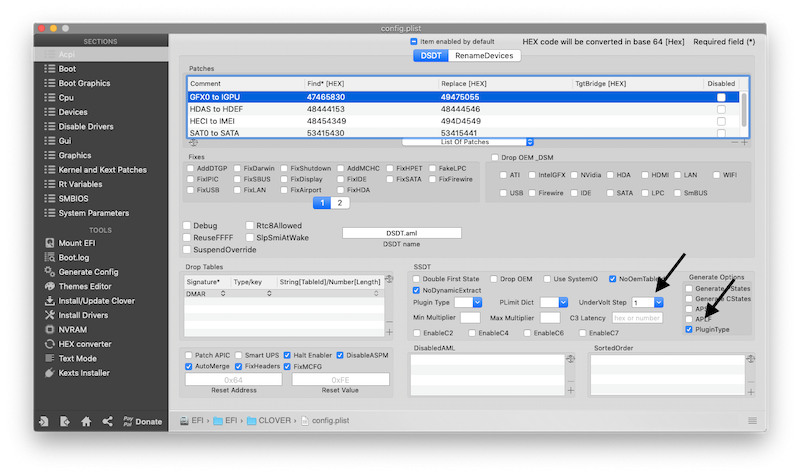The width and height of the screenshot is (800, 476).
Task: Click the export config icon in bottom toolbar
Action: tap(65, 421)
